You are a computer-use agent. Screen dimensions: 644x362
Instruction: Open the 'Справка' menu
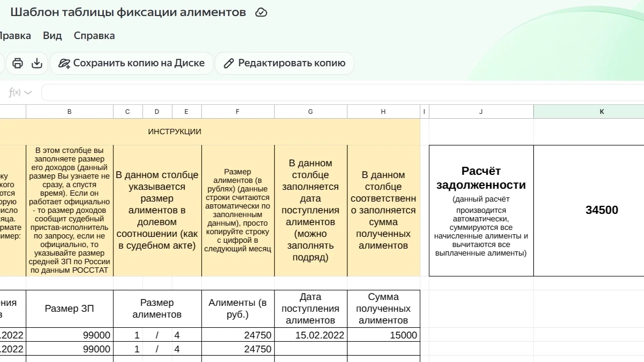[94, 36]
